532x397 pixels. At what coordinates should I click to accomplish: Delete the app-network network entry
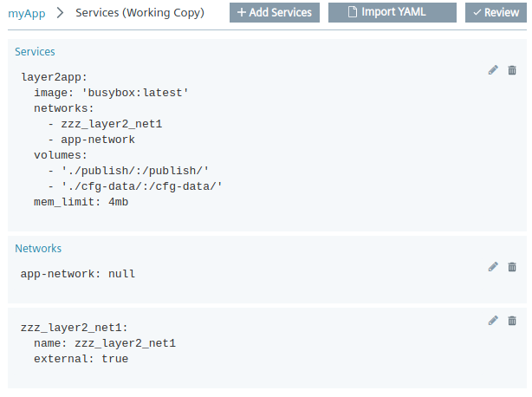point(512,267)
